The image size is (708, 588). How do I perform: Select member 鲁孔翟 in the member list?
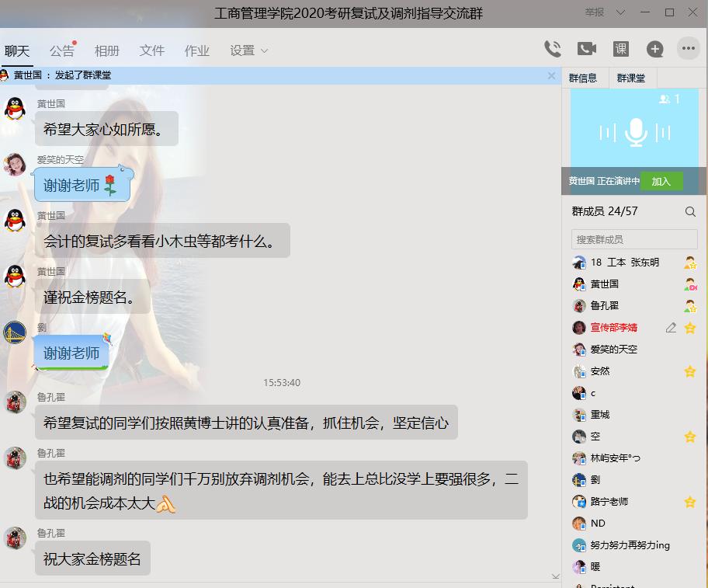tap(604, 306)
